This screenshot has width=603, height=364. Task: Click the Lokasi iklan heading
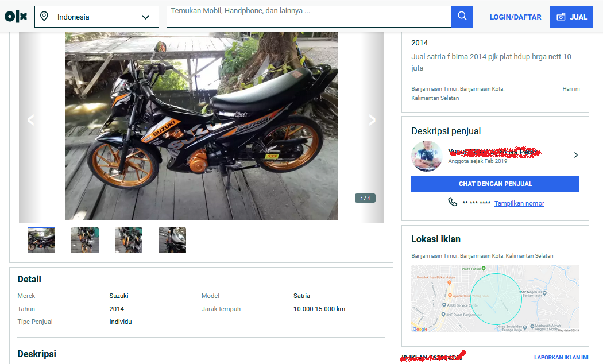coord(436,239)
